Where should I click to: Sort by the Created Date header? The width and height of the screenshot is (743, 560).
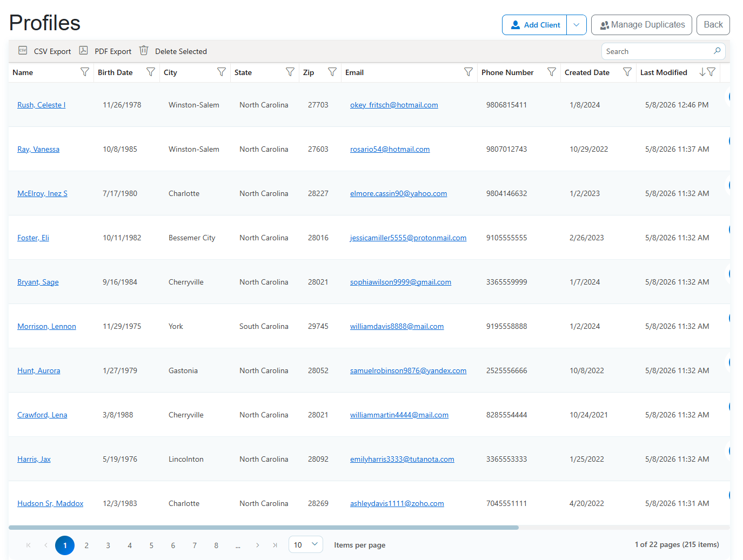coord(587,72)
